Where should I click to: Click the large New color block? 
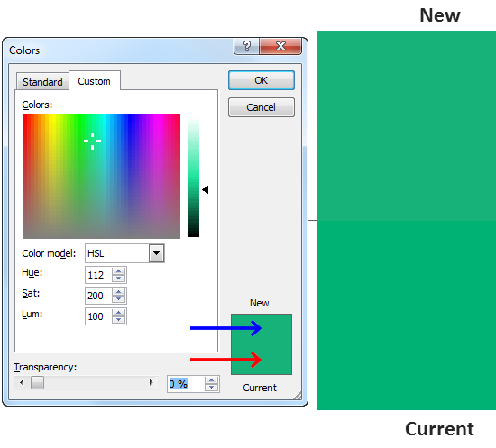[407, 125]
